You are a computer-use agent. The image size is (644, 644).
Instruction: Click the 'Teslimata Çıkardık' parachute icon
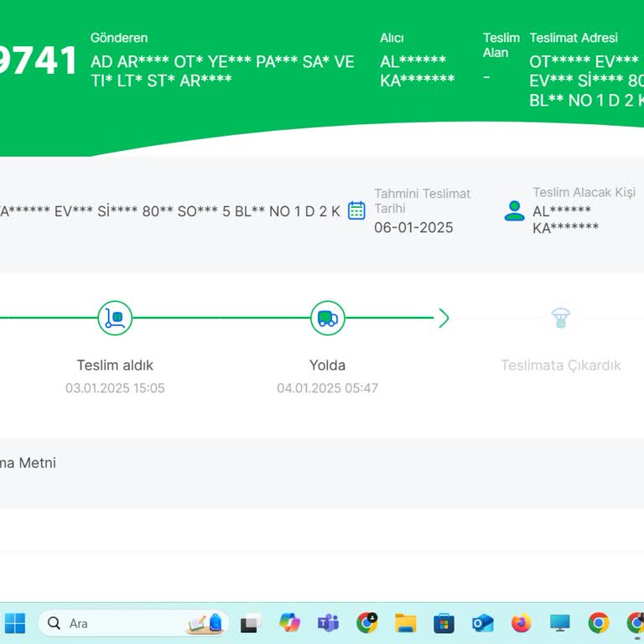click(x=561, y=318)
